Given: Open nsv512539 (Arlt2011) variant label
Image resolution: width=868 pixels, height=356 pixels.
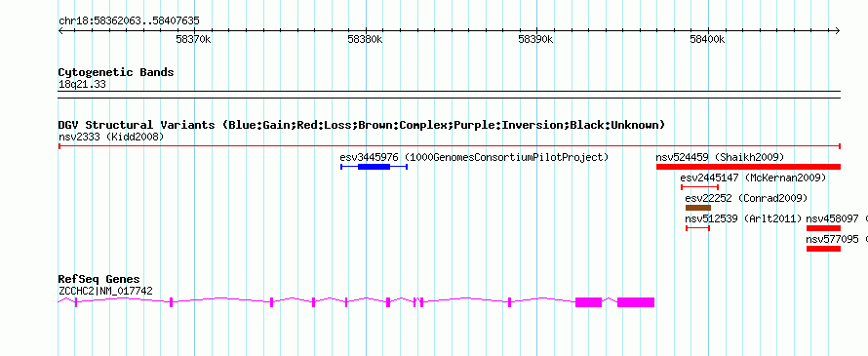Looking at the screenshot, I should coord(743,218).
